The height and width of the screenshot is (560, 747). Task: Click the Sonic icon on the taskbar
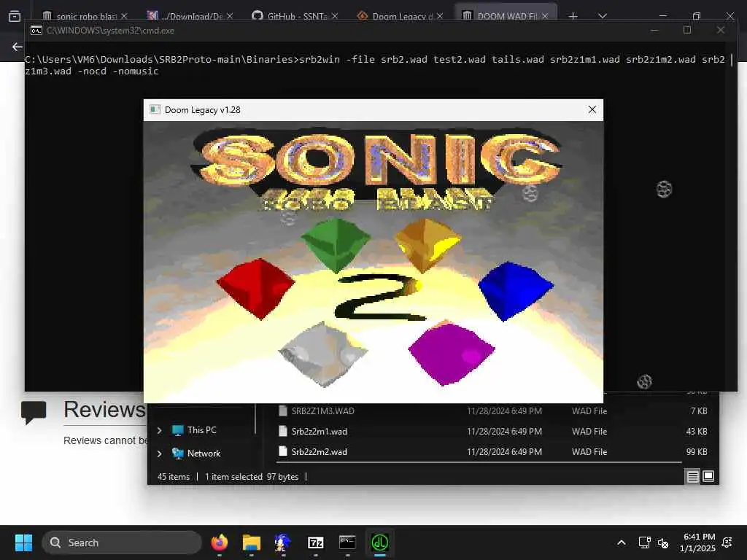tap(283, 542)
